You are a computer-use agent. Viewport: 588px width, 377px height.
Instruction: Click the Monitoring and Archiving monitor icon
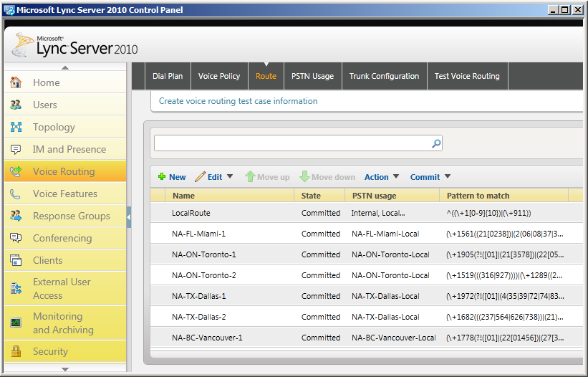(16, 323)
